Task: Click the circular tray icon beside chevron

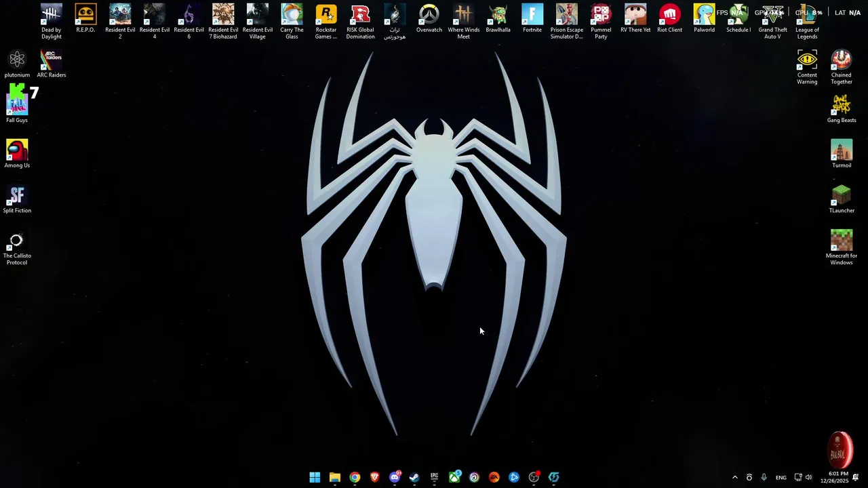Action: [x=749, y=477]
